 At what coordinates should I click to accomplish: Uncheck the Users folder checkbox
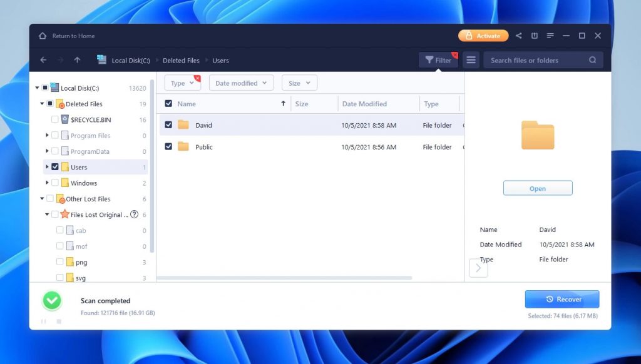[x=55, y=167]
